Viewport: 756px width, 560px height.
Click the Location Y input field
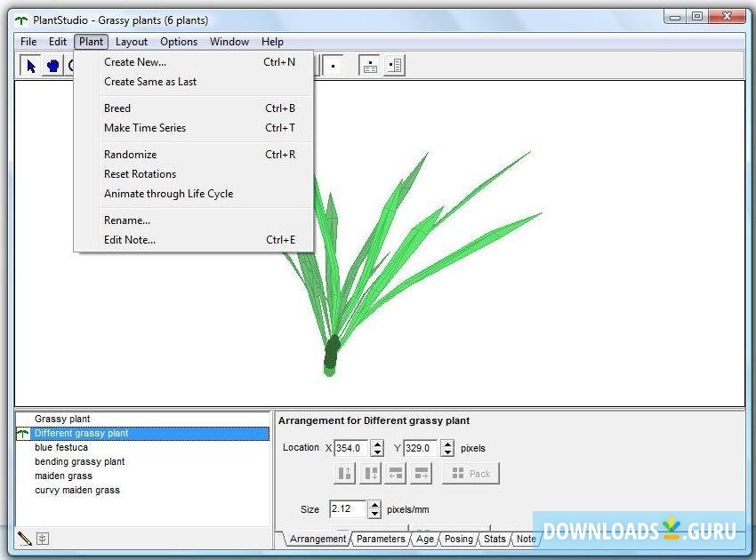click(422, 448)
